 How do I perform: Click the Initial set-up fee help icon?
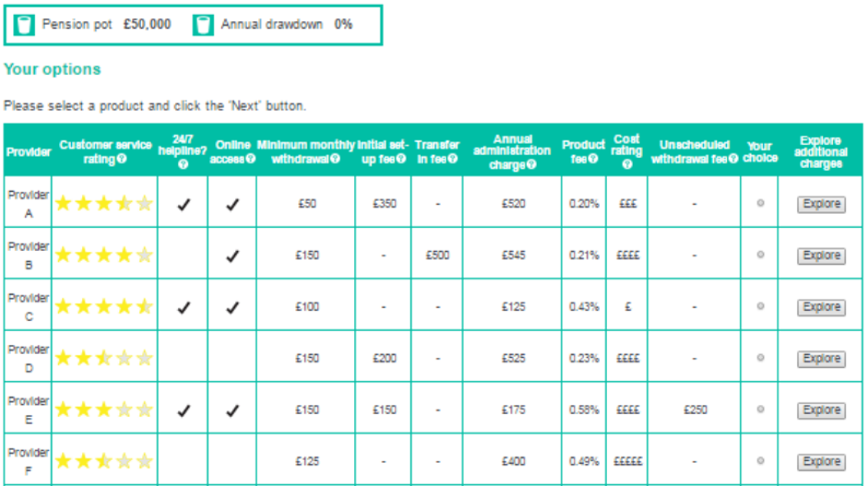(401, 159)
